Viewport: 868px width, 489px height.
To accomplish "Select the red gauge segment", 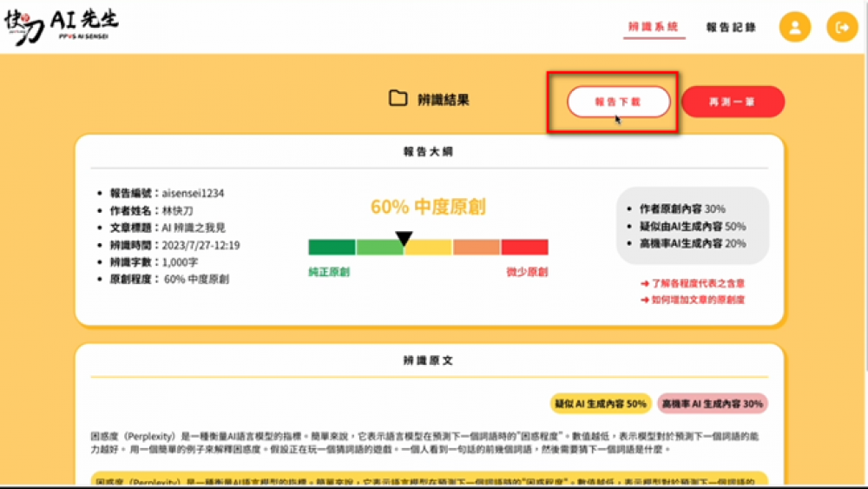I will [x=524, y=248].
